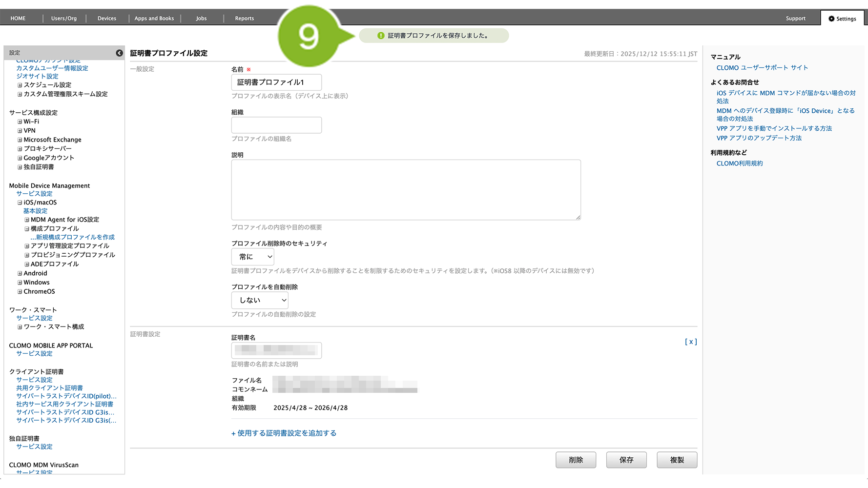Expand the Microsoft Exchange node
Image resolution: width=868 pixels, height=488 pixels.
point(20,140)
